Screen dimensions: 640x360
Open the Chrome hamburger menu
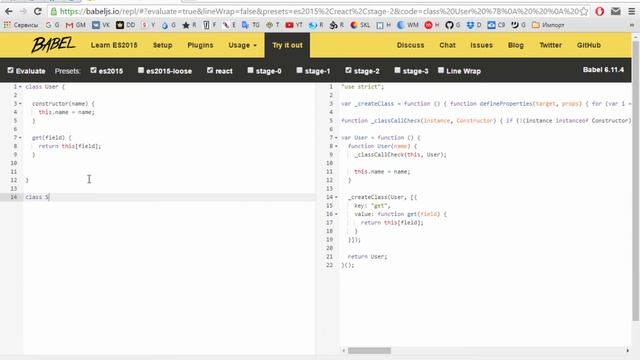pos(631,11)
